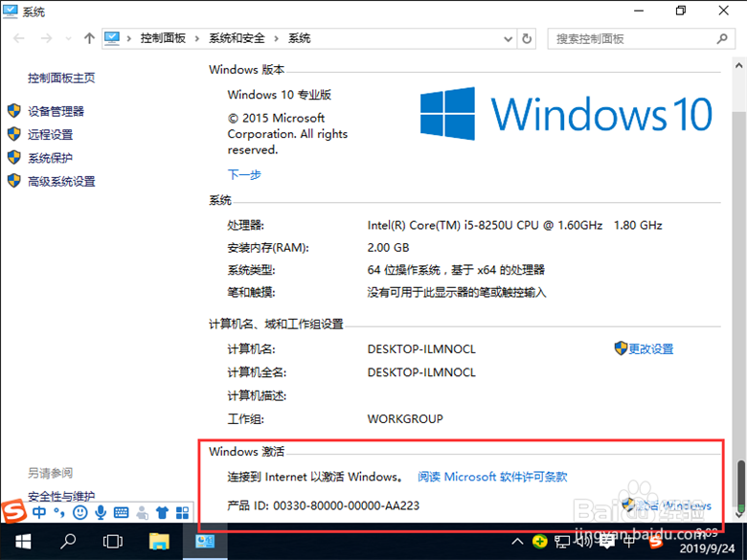Open recent locations dropdown arrow
747x560 pixels.
(x=68, y=38)
